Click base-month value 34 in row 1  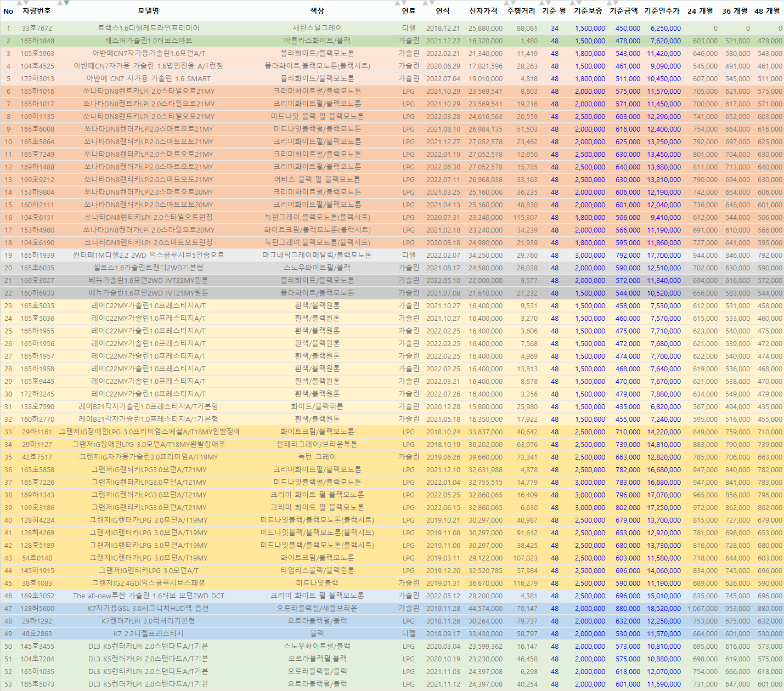pos(555,28)
